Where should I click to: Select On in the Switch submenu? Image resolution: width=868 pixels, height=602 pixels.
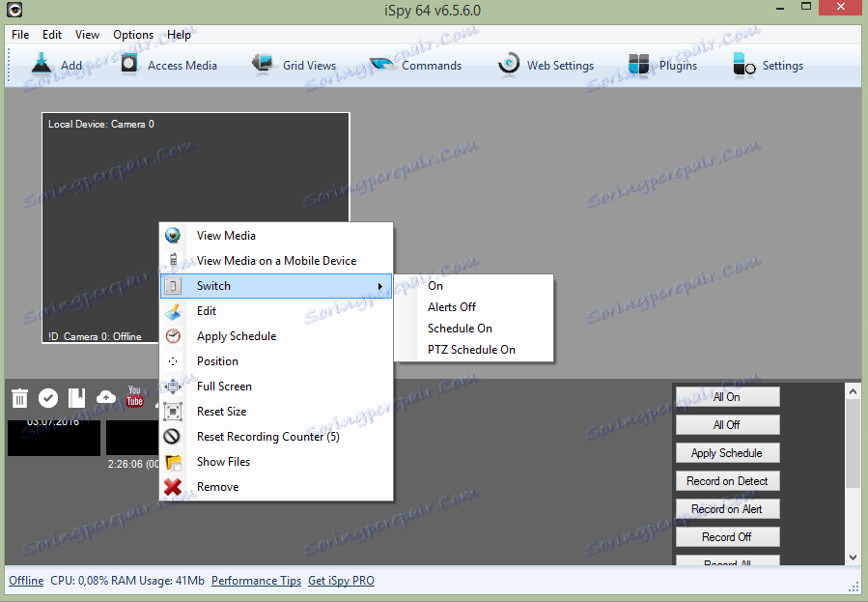pos(474,286)
